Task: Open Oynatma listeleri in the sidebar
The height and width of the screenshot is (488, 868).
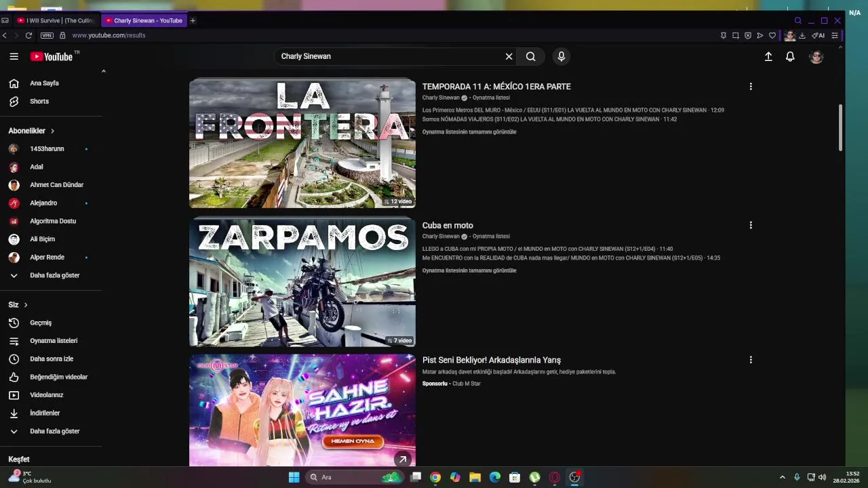Action: pyautogui.click(x=53, y=341)
